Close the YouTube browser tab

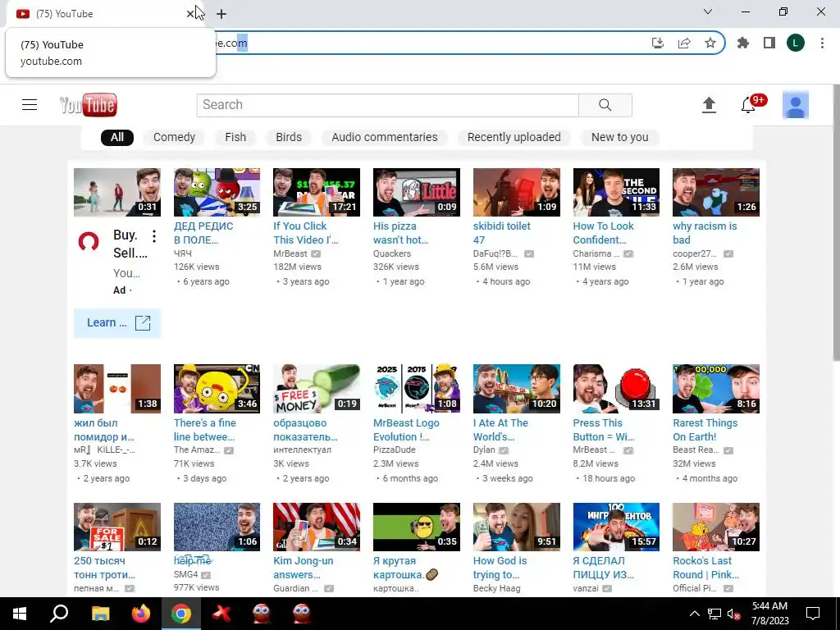[189, 14]
